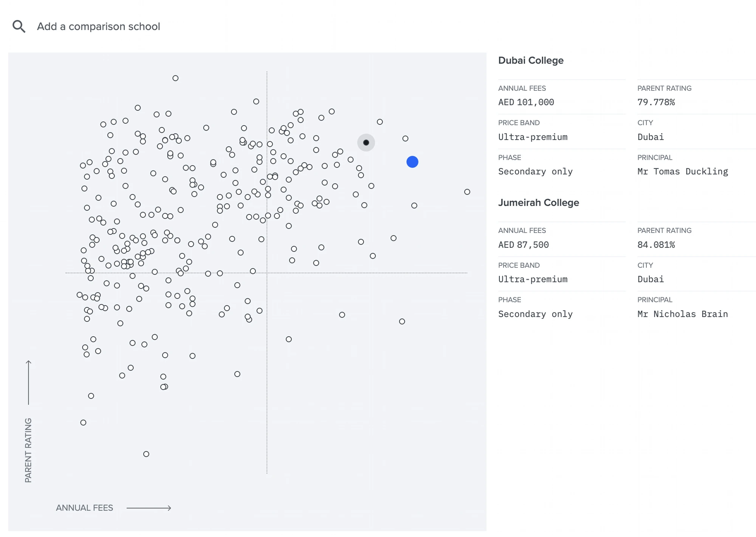Click the Parent Rating axis arrow
This screenshot has height=537, width=756.
[x=28, y=382]
